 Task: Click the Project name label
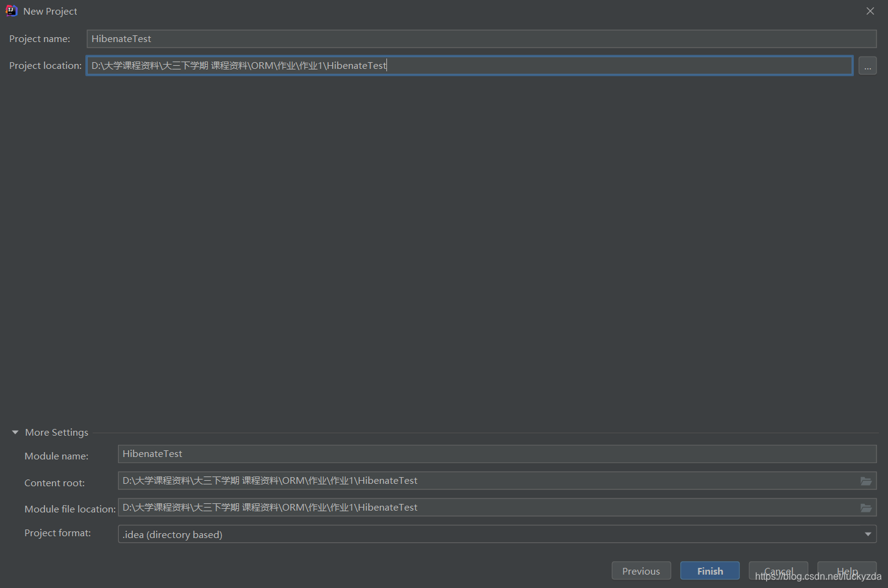click(40, 39)
